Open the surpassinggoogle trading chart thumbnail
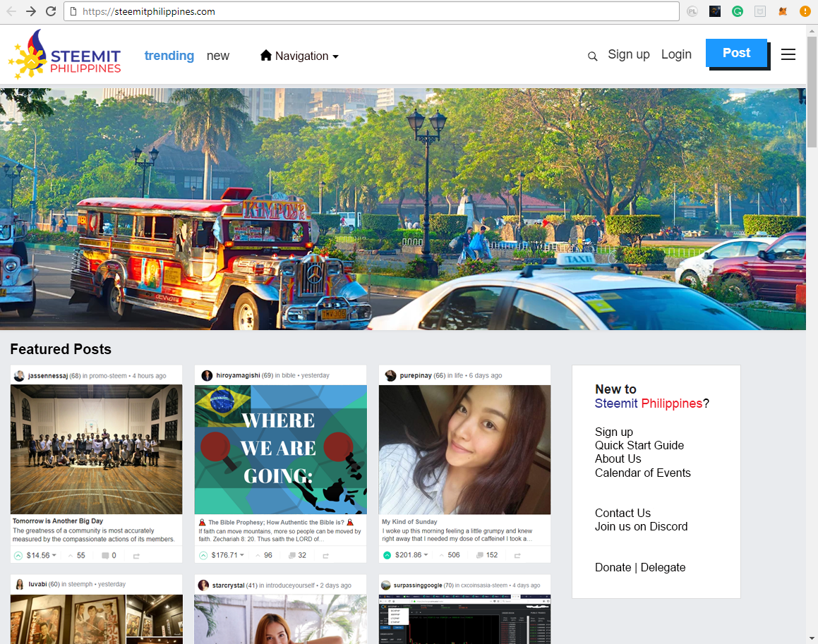This screenshot has height=644, width=818. coord(465,619)
